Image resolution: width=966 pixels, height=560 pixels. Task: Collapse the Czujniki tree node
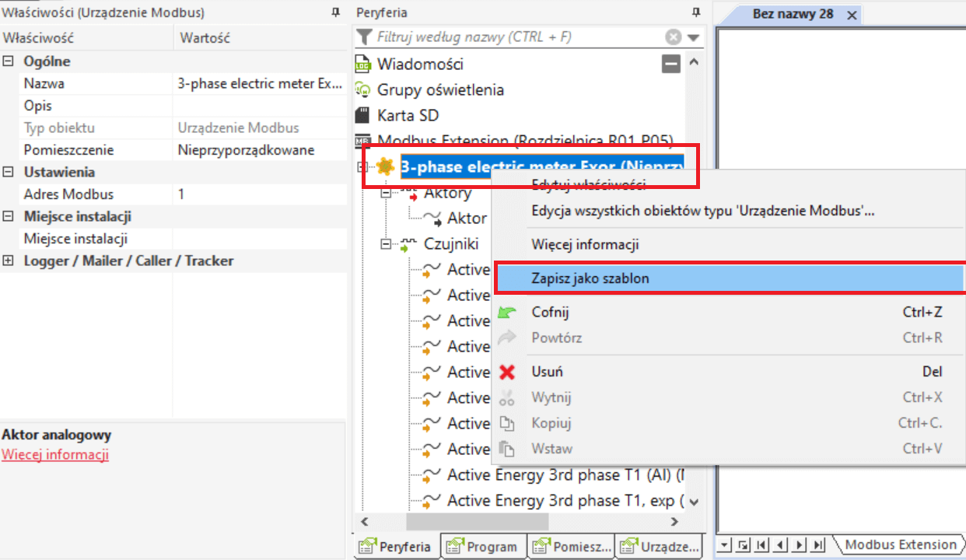click(x=385, y=244)
